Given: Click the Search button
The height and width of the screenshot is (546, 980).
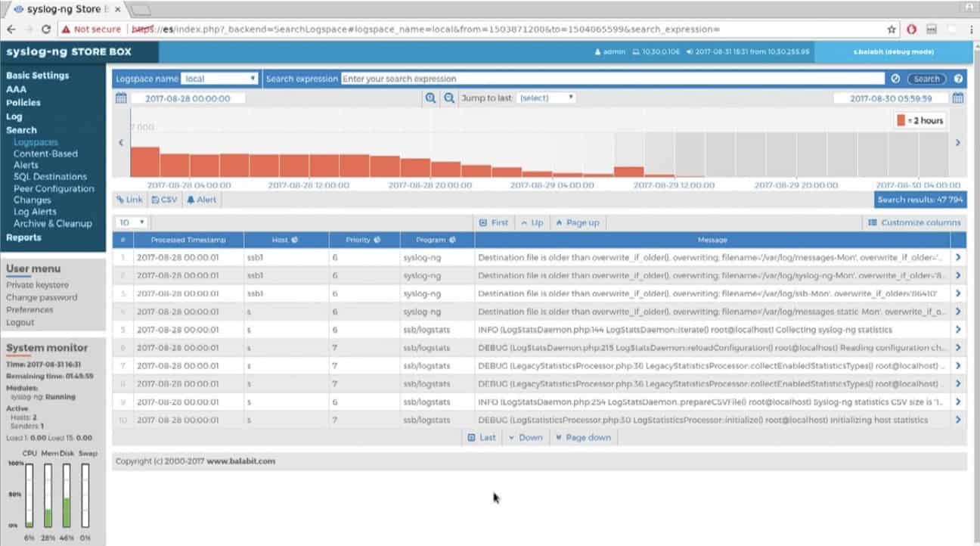Looking at the screenshot, I should (x=926, y=79).
